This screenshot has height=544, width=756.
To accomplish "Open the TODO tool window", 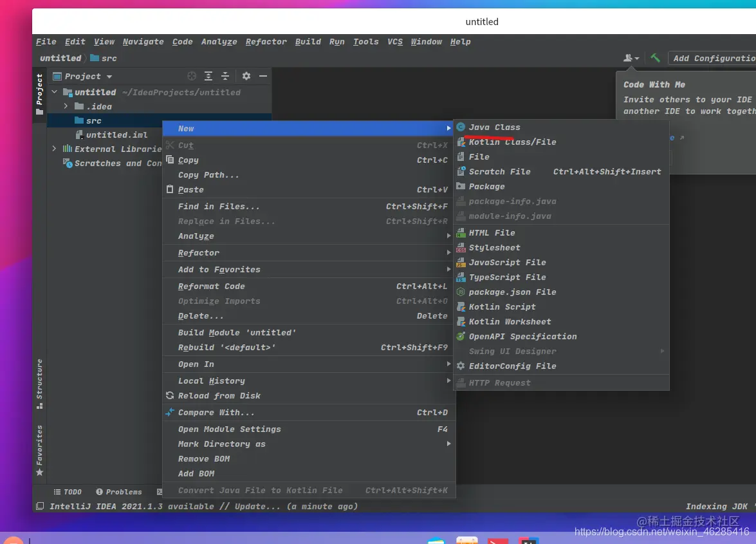I will tap(68, 492).
